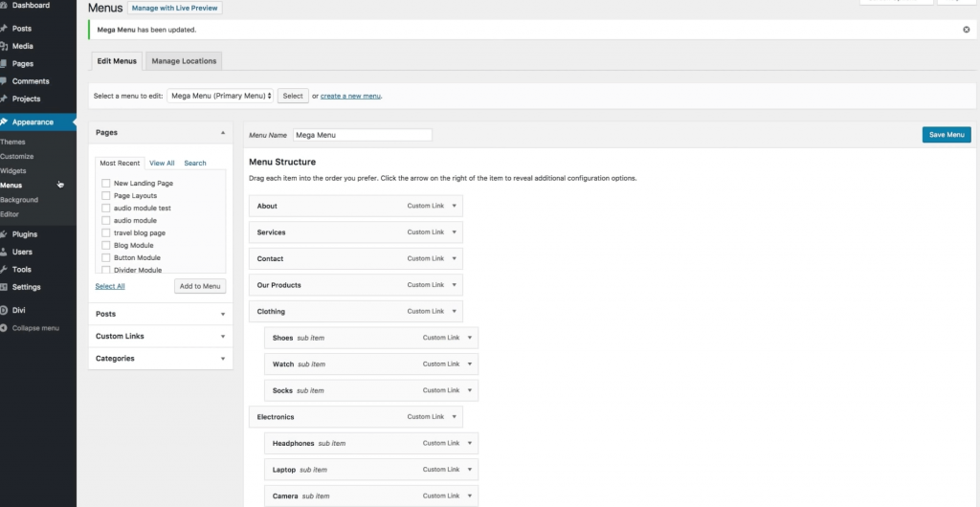This screenshot has width=980, height=507.
Task: Check the Blog Module checkbox
Action: (105, 246)
